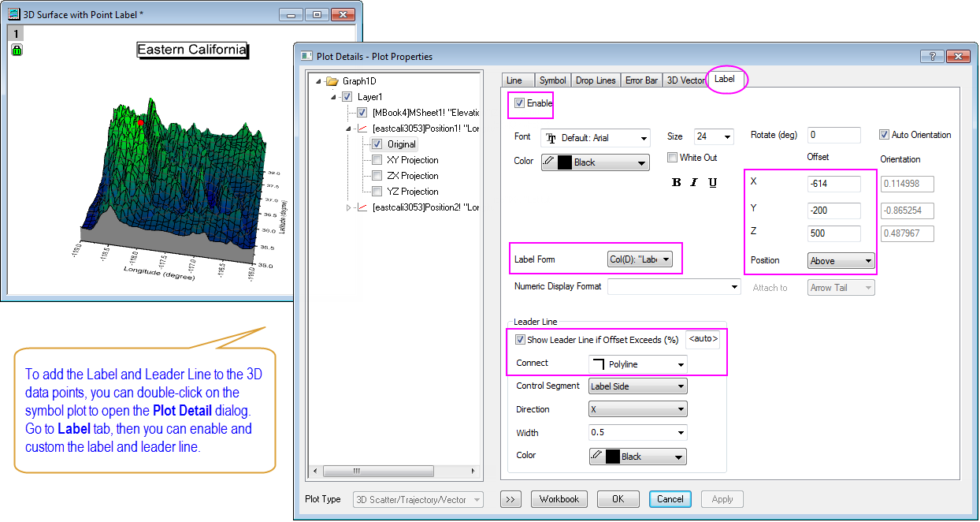This screenshot has width=980, height=522.
Task: Toggle the Auto Orientation checkbox
Action: [x=885, y=135]
